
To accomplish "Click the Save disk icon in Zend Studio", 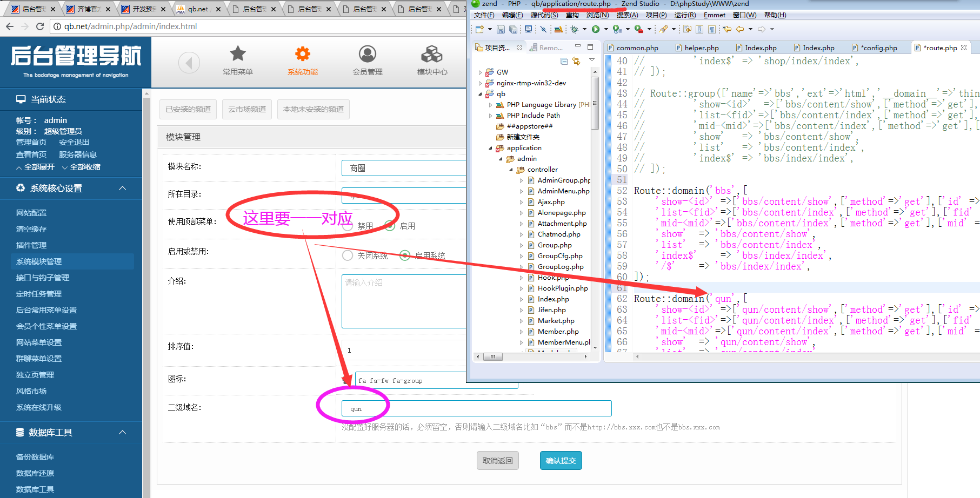I will 501,29.
